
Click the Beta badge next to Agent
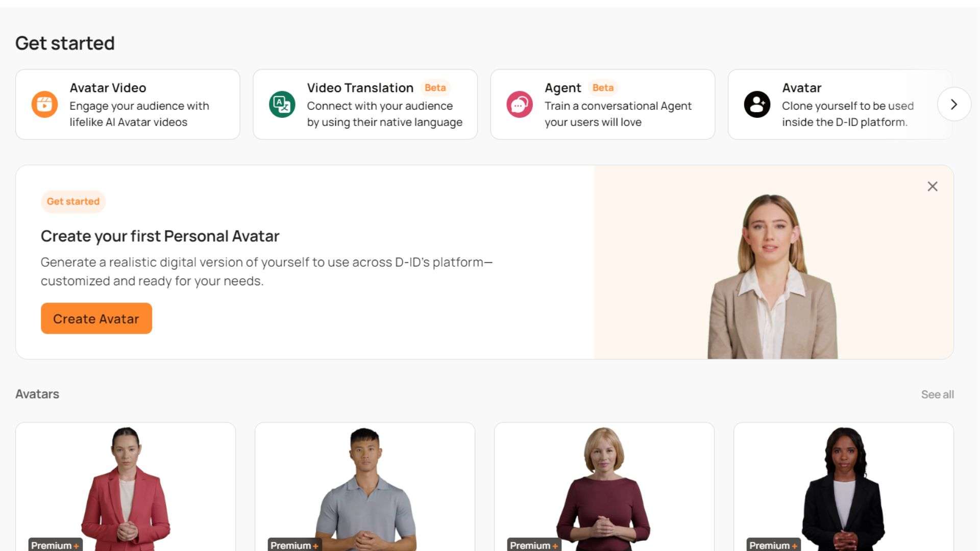coord(603,88)
